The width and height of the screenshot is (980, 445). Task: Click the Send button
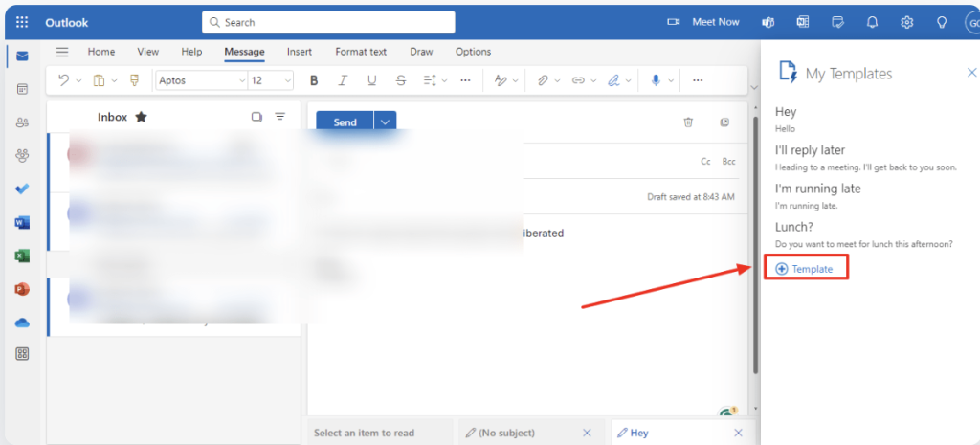coord(345,122)
